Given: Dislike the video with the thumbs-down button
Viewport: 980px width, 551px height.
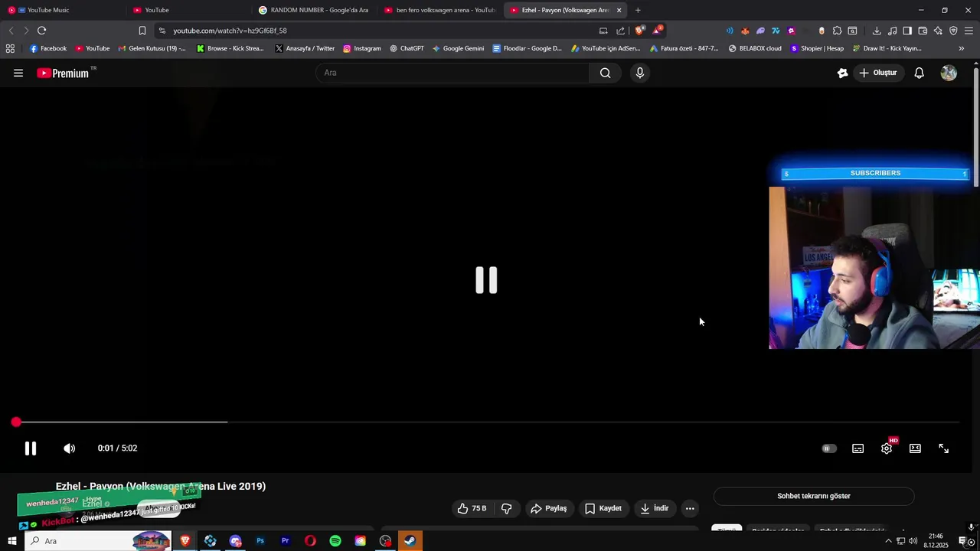Looking at the screenshot, I should (x=506, y=508).
